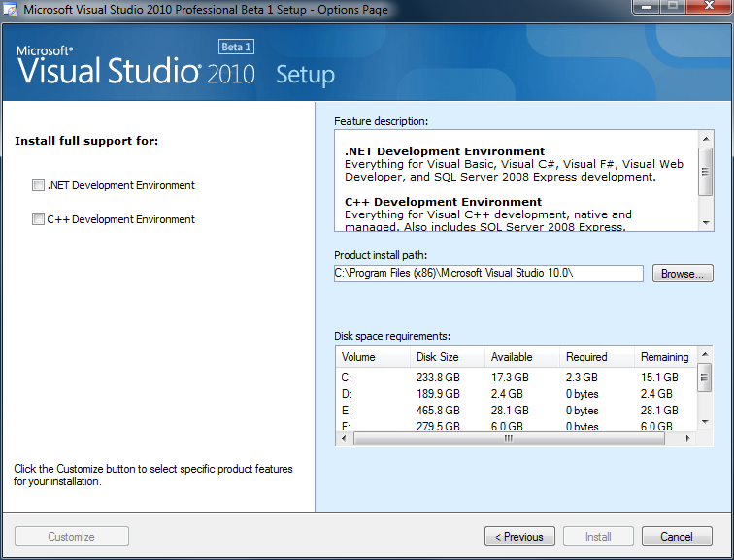Click the product install path field
Screen dimensions: 734x560
488,274
